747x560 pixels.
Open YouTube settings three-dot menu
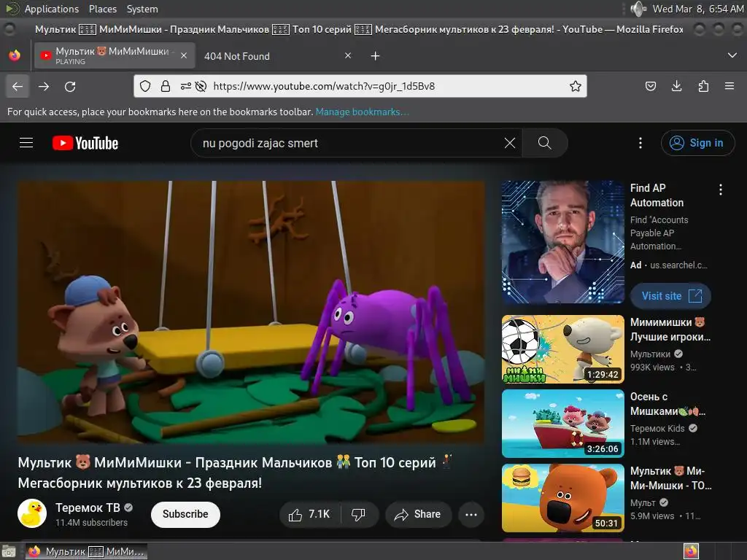point(640,143)
